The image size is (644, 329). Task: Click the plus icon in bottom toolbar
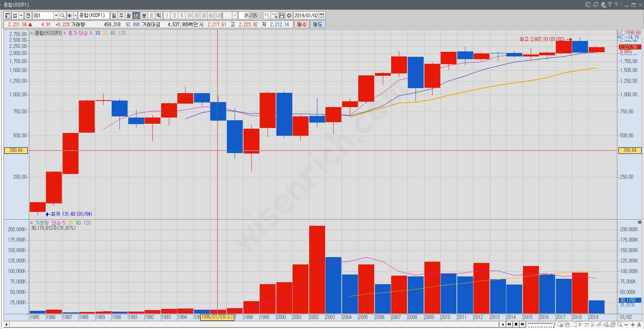coord(633,324)
